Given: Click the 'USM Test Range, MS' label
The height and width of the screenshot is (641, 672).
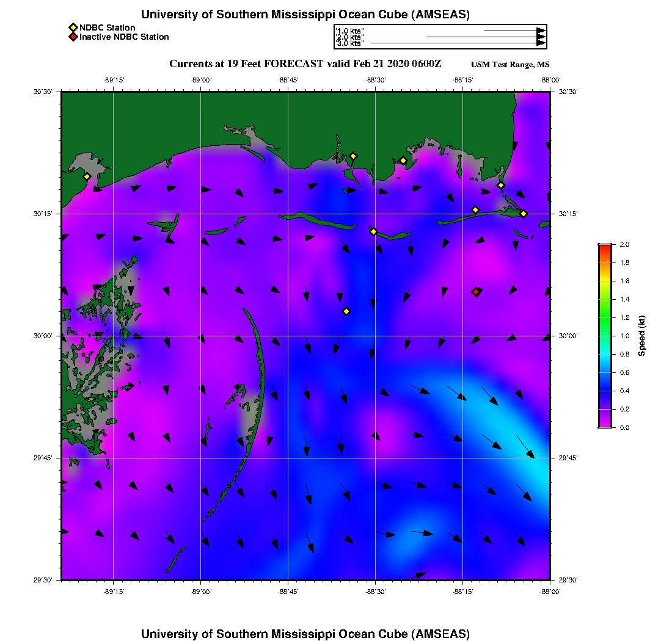Looking at the screenshot, I should tap(510, 65).
